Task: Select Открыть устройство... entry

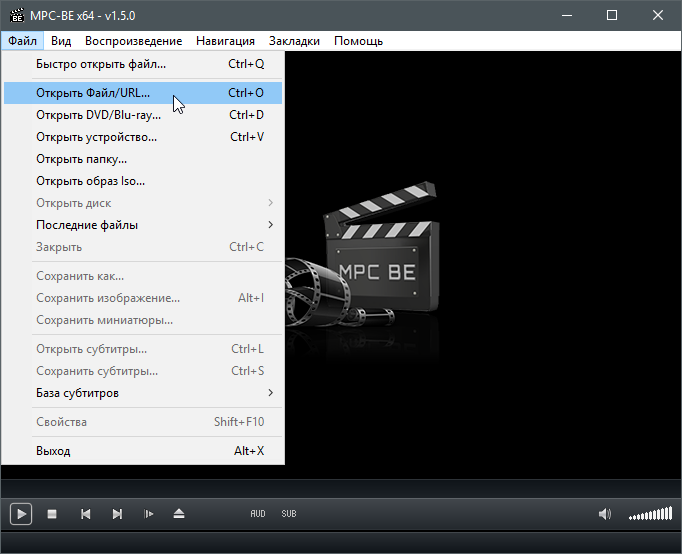Action: [x=143, y=137]
